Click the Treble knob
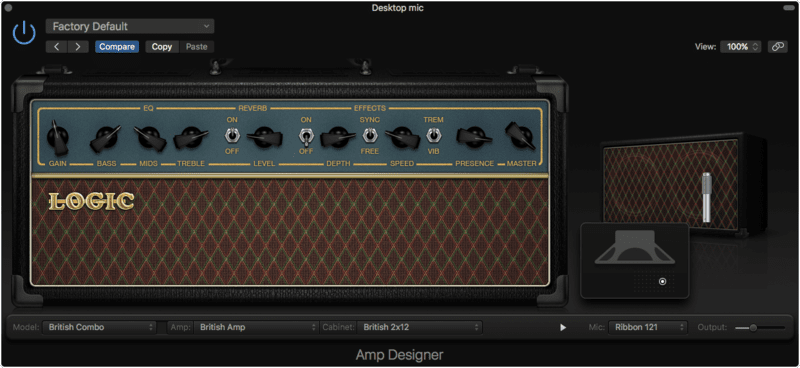 coord(191,138)
